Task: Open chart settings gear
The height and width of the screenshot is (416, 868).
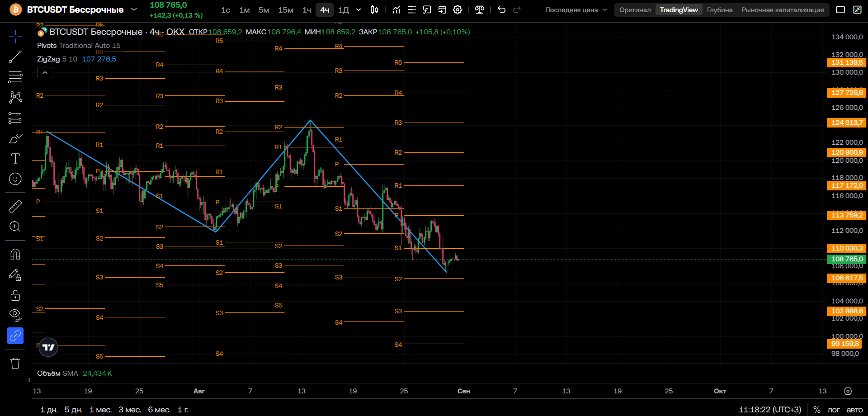Action: (x=458, y=10)
